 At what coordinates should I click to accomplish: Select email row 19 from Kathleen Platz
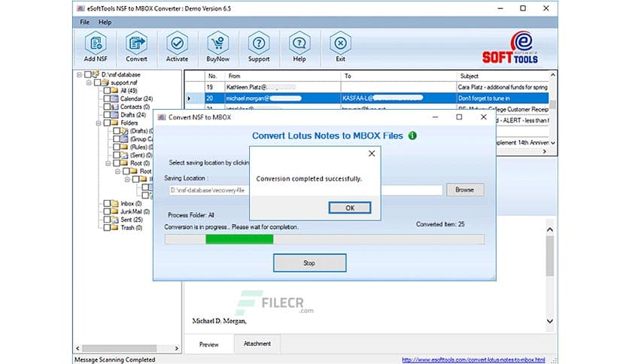click(x=367, y=87)
